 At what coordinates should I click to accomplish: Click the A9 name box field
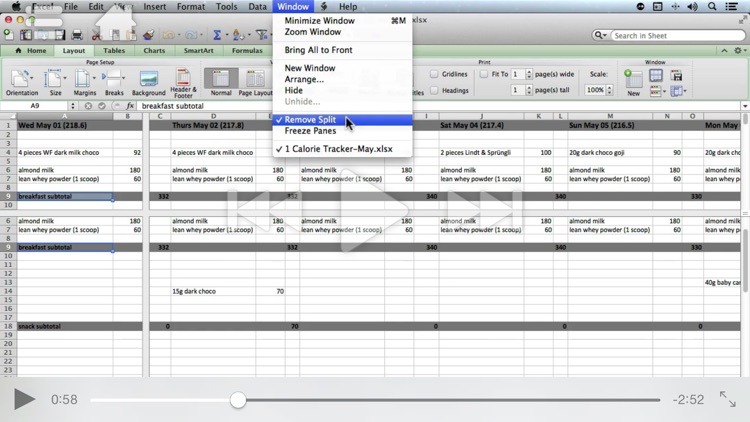point(35,106)
